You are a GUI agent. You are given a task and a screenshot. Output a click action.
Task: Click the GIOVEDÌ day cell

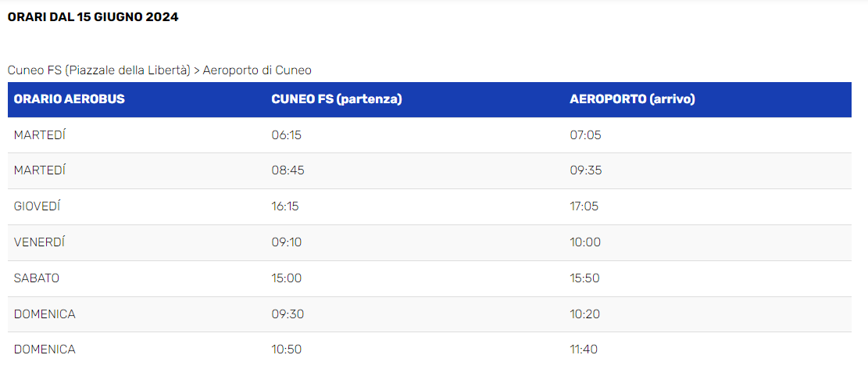(37, 206)
